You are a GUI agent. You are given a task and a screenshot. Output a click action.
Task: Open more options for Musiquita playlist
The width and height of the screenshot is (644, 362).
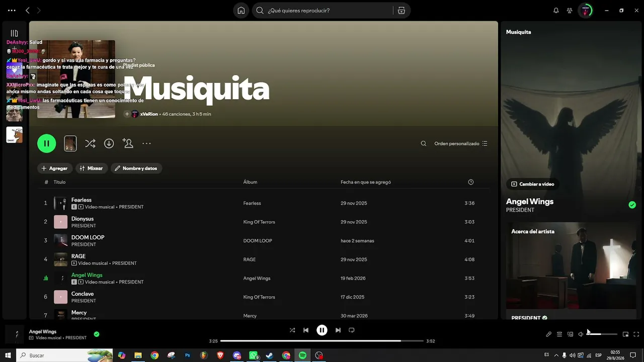pos(146,143)
